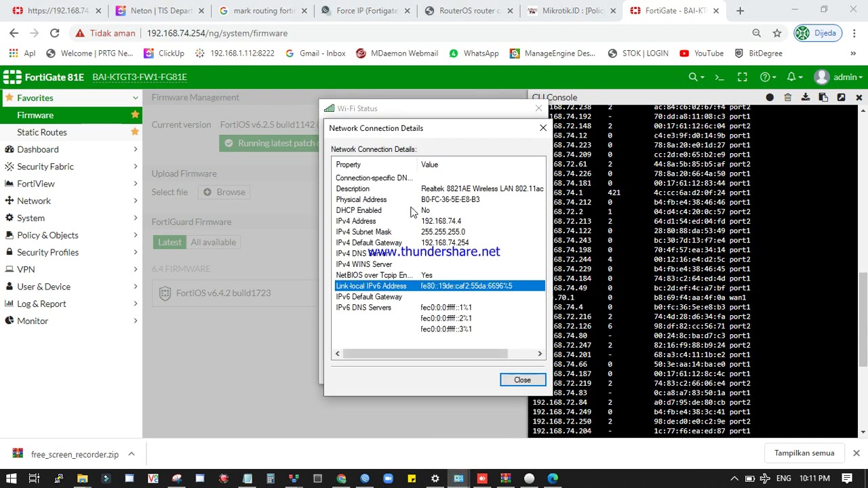Click the User & Device sidebar icon
Viewport: 868px width, 488px height.
pos(9,287)
